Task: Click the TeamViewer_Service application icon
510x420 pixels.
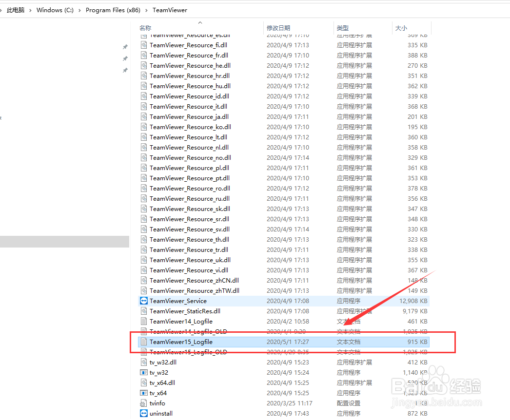Action: click(x=144, y=301)
